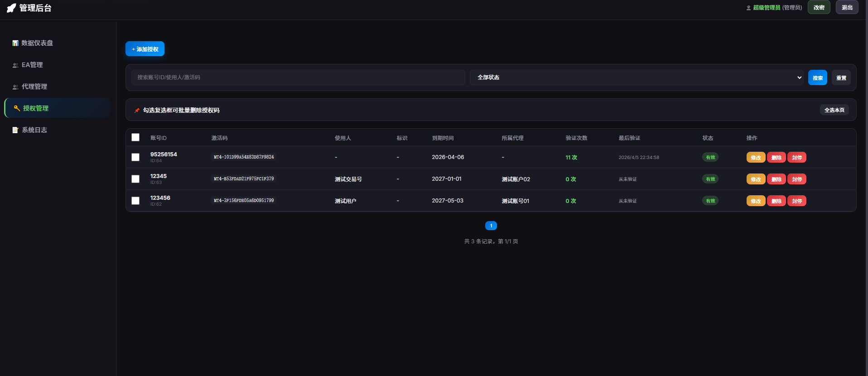Go to the 代理管理 menu item

point(34,87)
